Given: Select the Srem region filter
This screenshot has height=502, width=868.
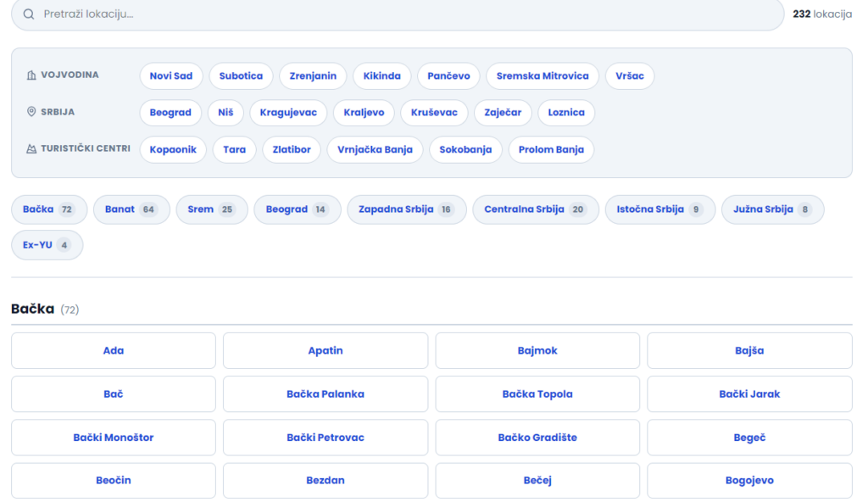Looking at the screenshot, I should coord(211,209).
